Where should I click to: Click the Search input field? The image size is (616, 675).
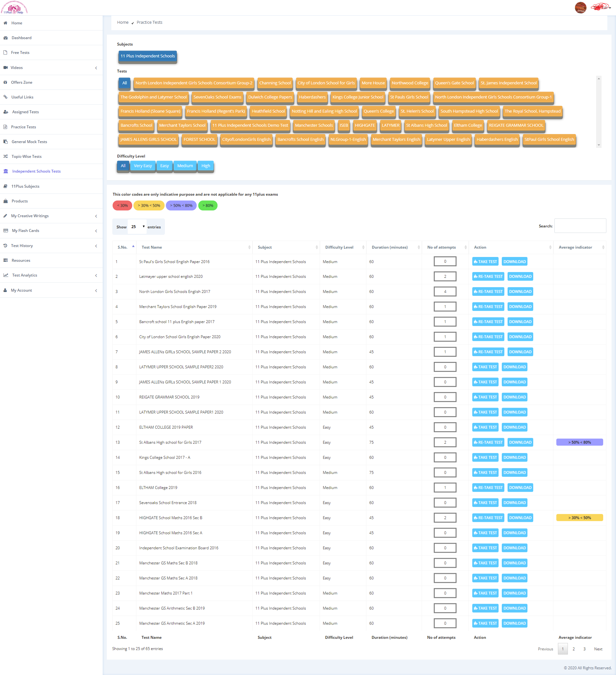(x=580, y=226)
